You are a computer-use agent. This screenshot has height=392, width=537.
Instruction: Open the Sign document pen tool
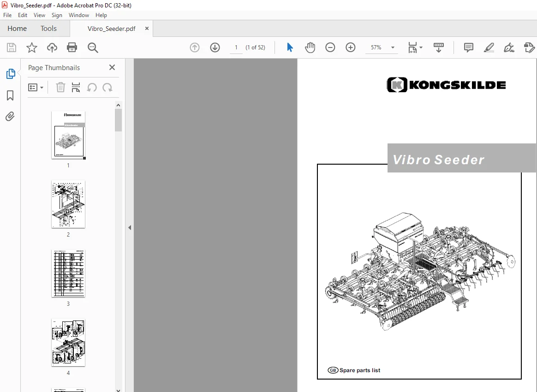[509, 48]
